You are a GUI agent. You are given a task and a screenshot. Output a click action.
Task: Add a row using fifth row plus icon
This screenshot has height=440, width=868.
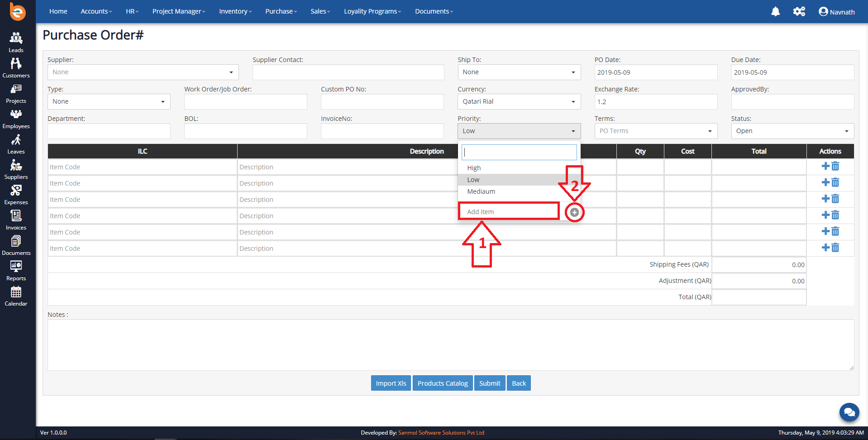[x=825, y=231]
